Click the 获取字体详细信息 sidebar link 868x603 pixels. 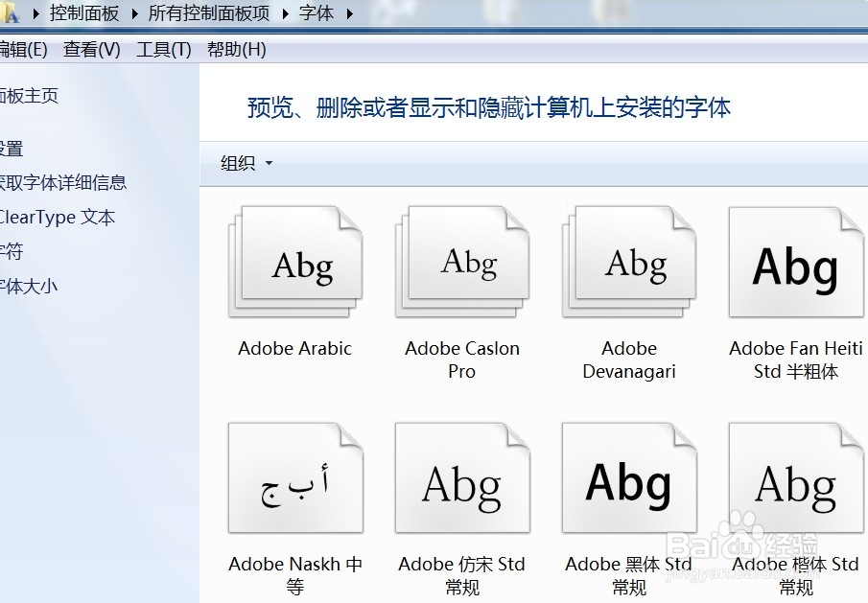tap(62, 182)
